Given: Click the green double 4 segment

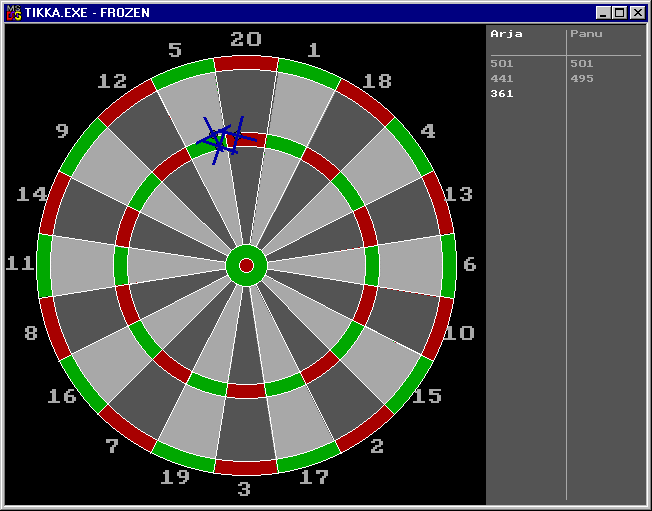Looking at the screenshot, I should point(410,146).
